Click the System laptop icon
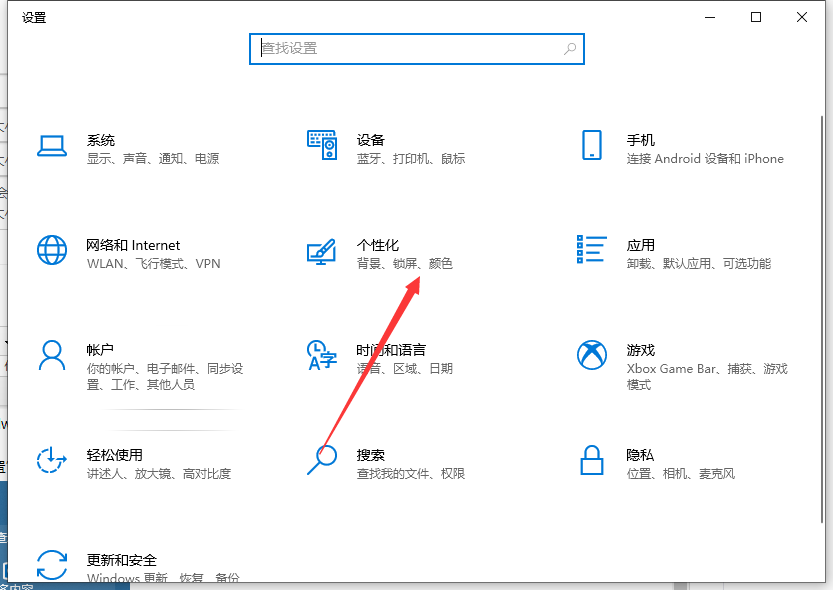 pos(51,146)
